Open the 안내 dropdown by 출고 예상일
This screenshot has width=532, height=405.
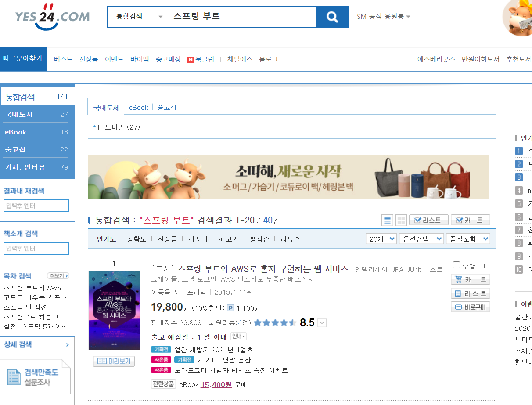pos(238,336)
